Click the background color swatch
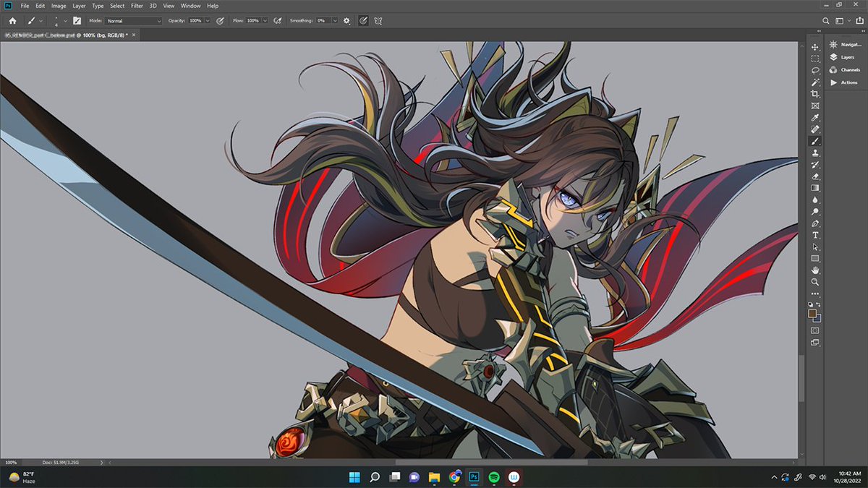Viewport: 868px width, 488px height. tap(817, 318)
